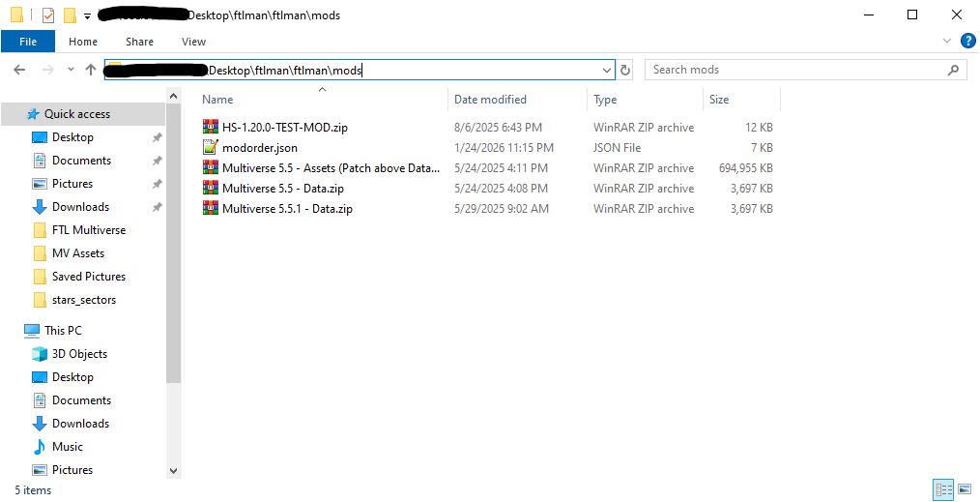The width and height of the screenshot is (980, 502).
Task: Click date 8/6/2025 6:43 PM cell
Action: [x=498, y=128]
